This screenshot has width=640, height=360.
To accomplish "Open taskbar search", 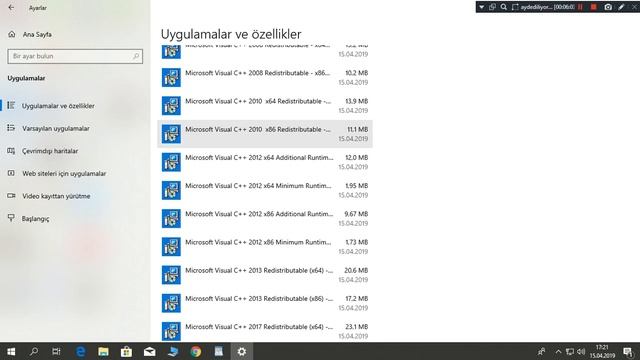I will [34, 351].
